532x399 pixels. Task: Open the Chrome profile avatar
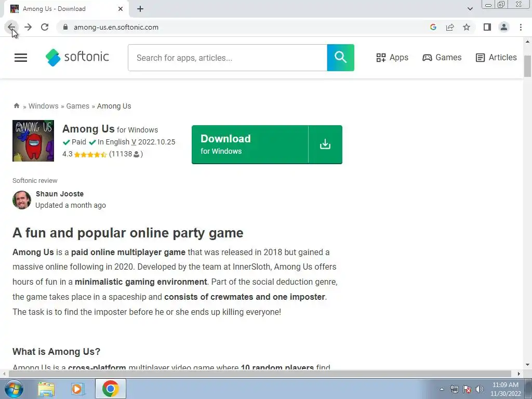coord(504,27)
